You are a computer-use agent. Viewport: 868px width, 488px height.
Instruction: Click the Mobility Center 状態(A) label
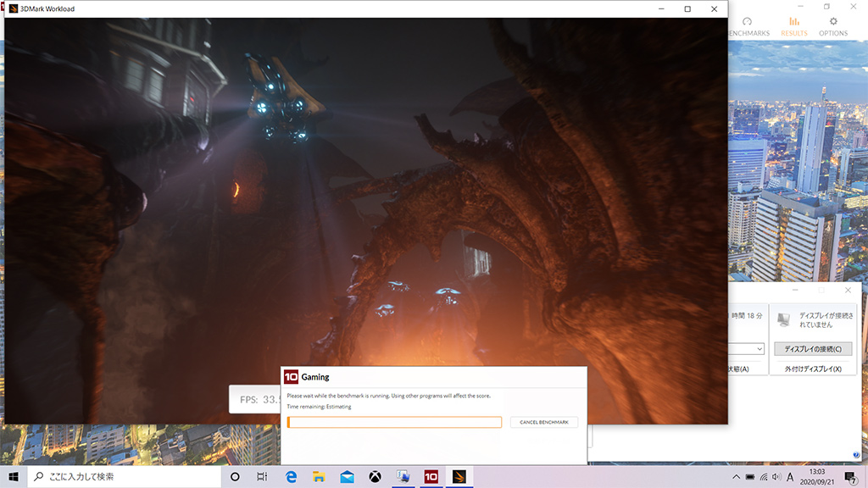(738, 369)
